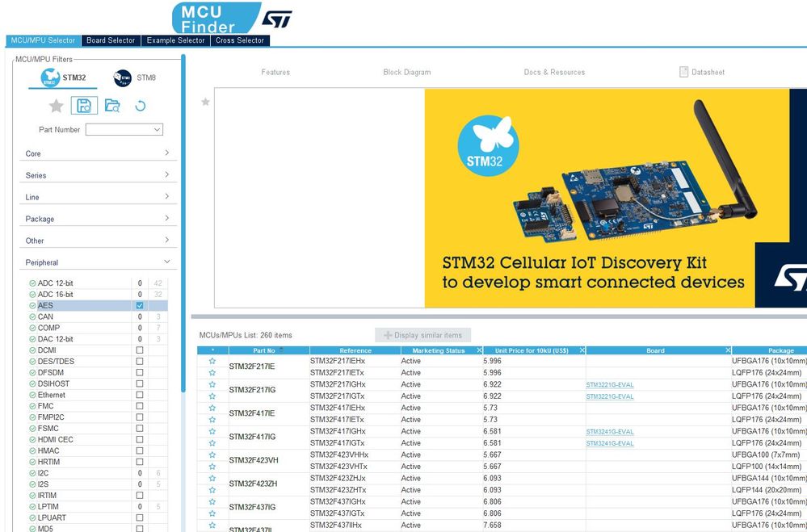This screenshot has width=807, height=532.
Task: Open the Features tab
Action: click(275, 72)
